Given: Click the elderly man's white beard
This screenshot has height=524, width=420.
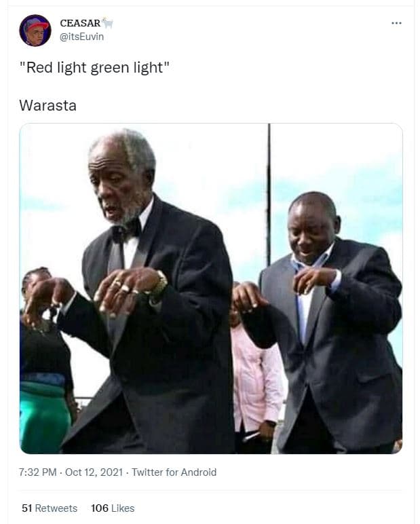Looking at the screenshot, I should click(127, 214).
